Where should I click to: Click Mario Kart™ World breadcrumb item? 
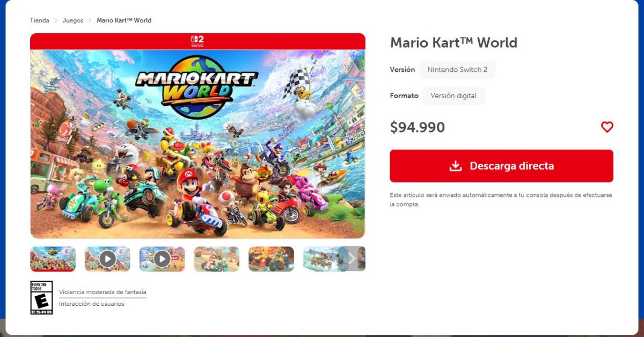pos(124,20)
